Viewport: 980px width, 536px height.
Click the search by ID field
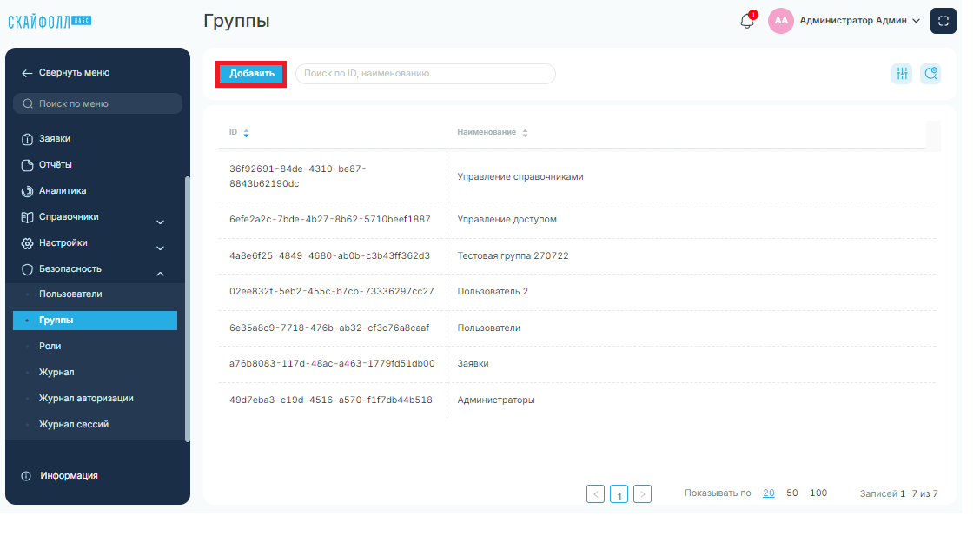coord(426,74)
